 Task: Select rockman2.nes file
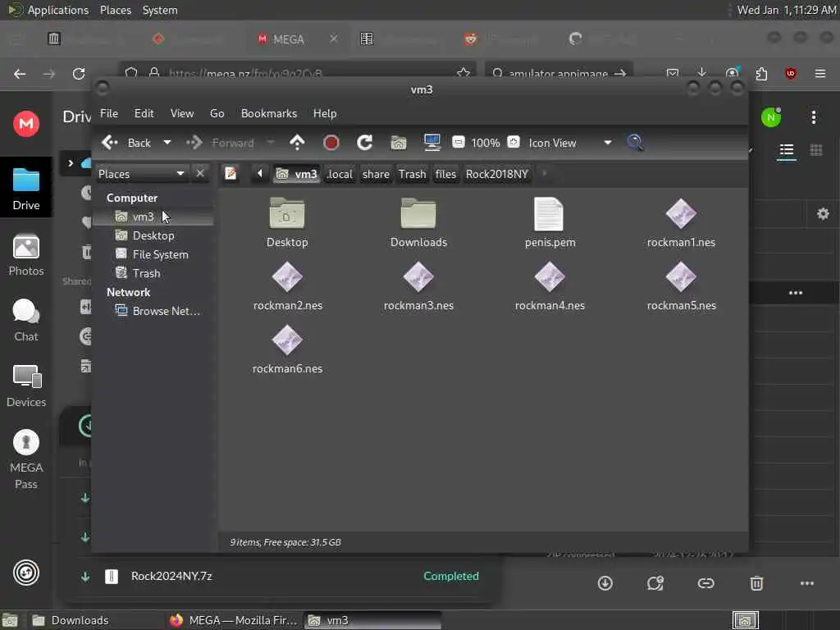point(287,286)
